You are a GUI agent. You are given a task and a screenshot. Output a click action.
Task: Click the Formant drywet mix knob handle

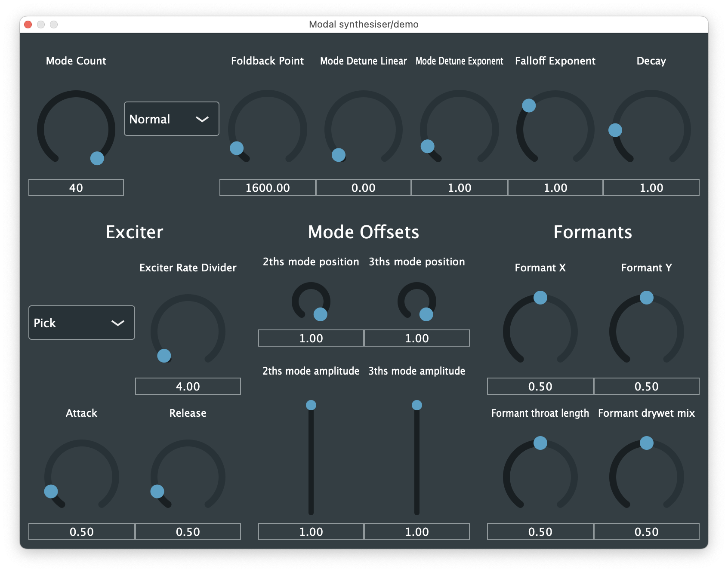[647, 443]
